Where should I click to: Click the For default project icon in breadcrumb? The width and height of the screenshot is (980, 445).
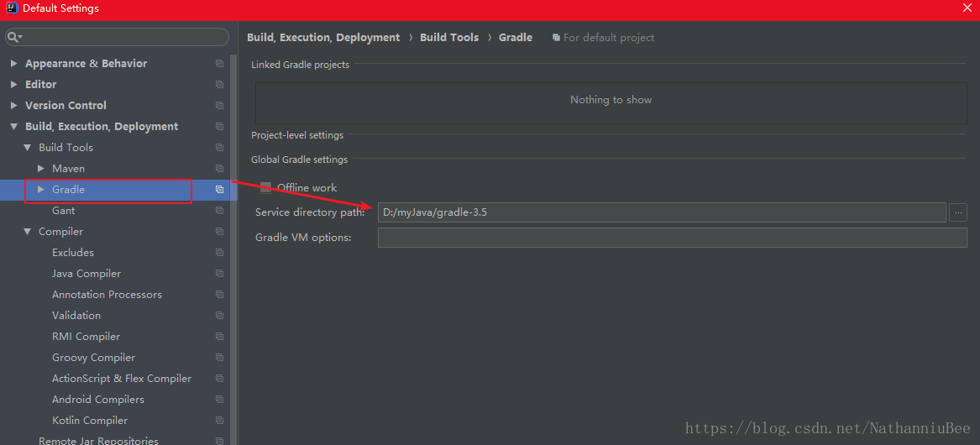coord(556,38)
